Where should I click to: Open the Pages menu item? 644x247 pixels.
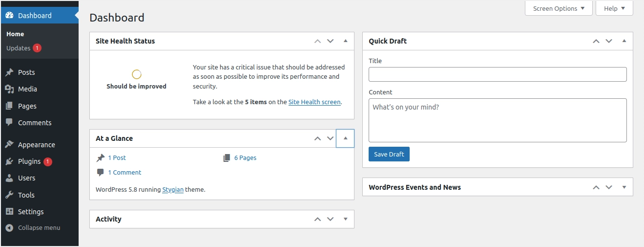coord(27,106)
